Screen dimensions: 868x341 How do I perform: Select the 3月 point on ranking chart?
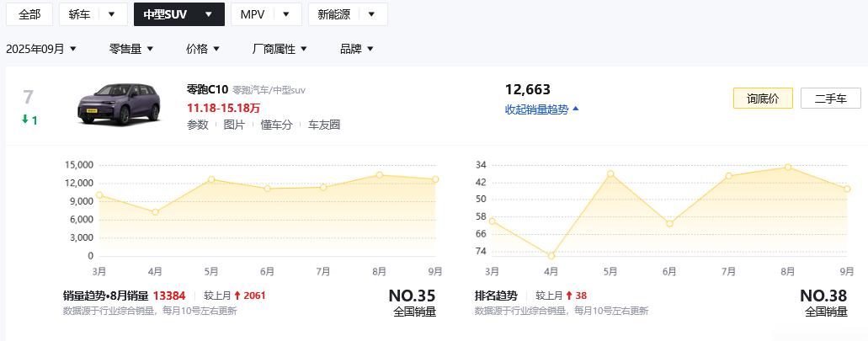click(x=493, y=221)
